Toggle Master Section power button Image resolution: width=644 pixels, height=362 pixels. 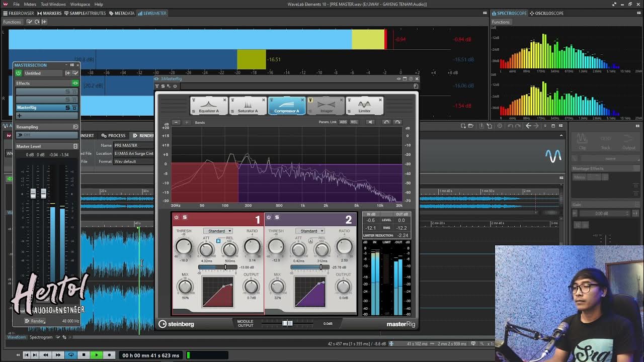19,73
